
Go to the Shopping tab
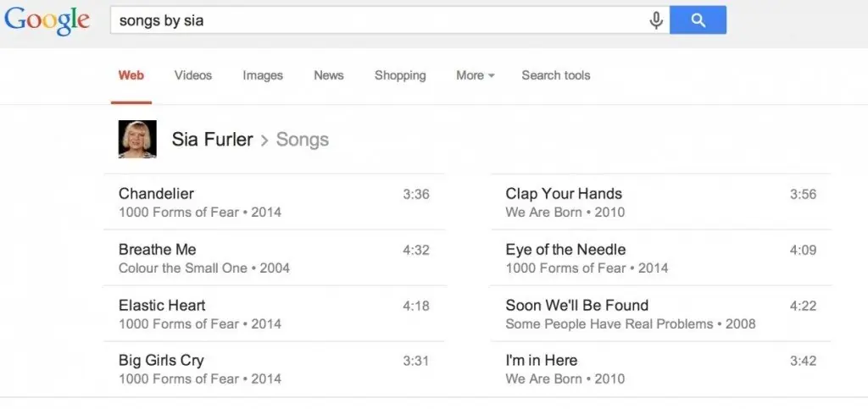point(400,75)
